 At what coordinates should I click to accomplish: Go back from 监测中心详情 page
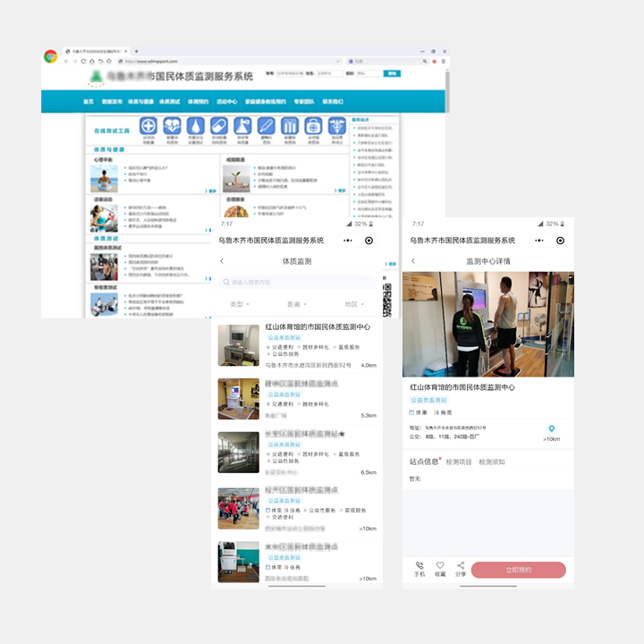[x=412, y=261]
